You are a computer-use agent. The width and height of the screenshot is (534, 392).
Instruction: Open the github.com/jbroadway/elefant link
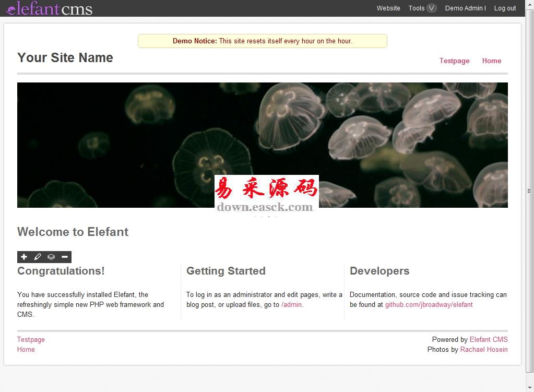click(x=429, y=304)
